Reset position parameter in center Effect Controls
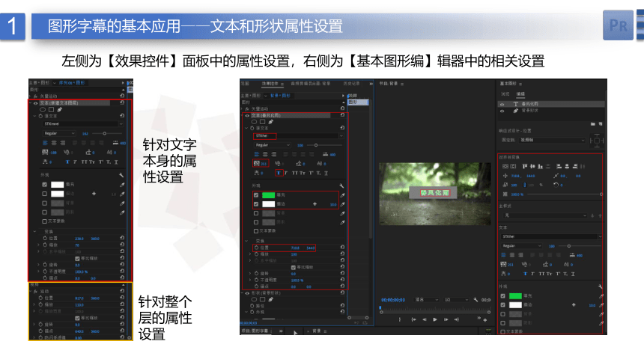The height and width of the screenshot is (362, 644). point(342,247)
